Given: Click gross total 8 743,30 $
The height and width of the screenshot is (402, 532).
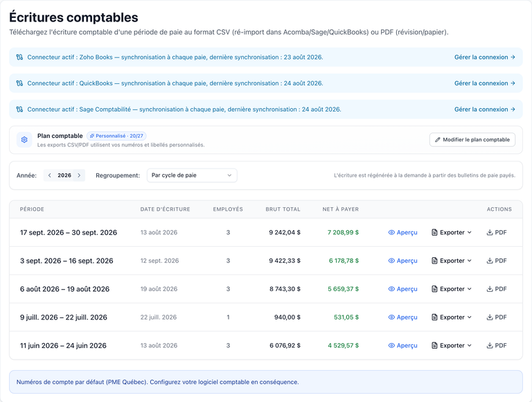Looking at the screenshot, I should click(285, 289).
